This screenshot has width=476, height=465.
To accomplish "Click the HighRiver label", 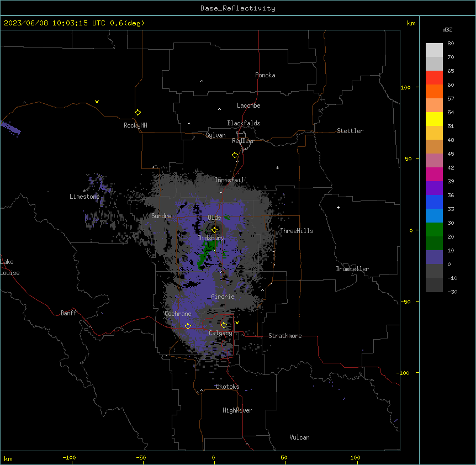I will pyautogui.click(x=237, y=410).
